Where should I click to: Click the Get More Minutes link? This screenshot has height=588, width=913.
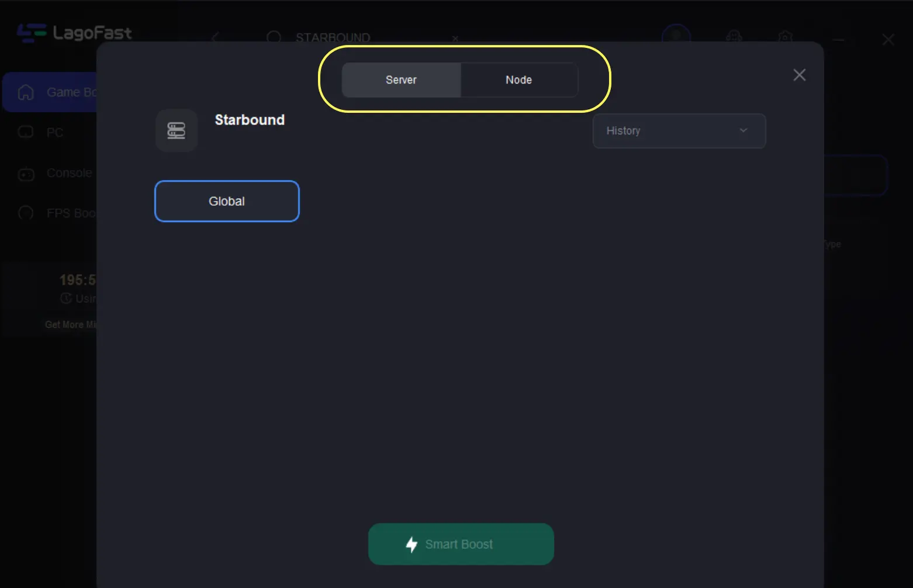70,324
